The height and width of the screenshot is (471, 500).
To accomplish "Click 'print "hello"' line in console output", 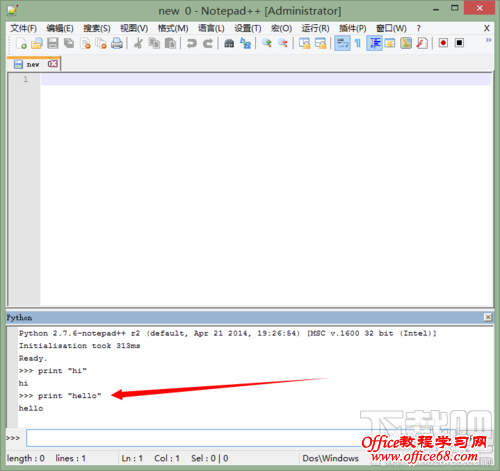I will click(x=60, y=396).
